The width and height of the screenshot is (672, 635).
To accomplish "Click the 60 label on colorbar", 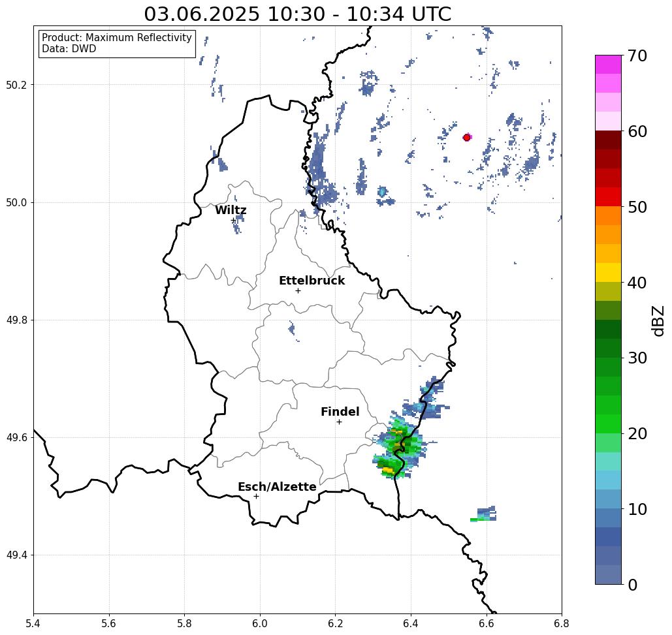I will [637, 131].
